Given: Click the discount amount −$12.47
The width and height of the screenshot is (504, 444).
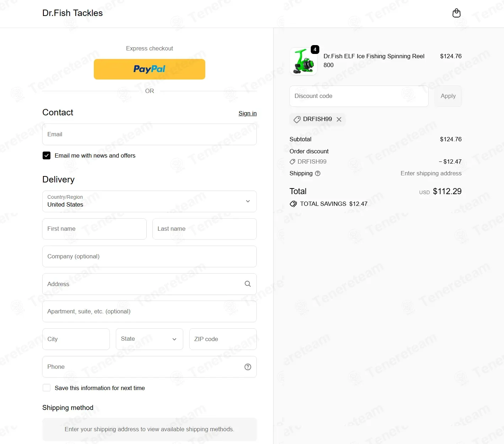Looking at the screenshot, I should [450, 161].
